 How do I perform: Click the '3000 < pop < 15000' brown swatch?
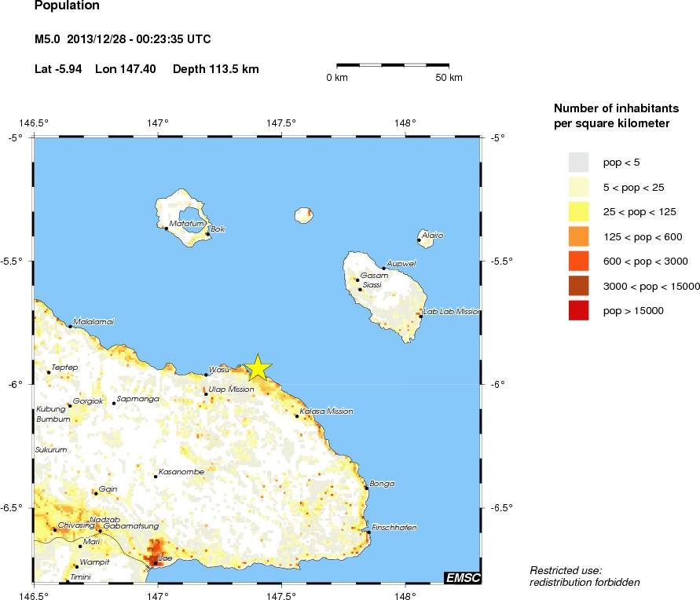578,286
